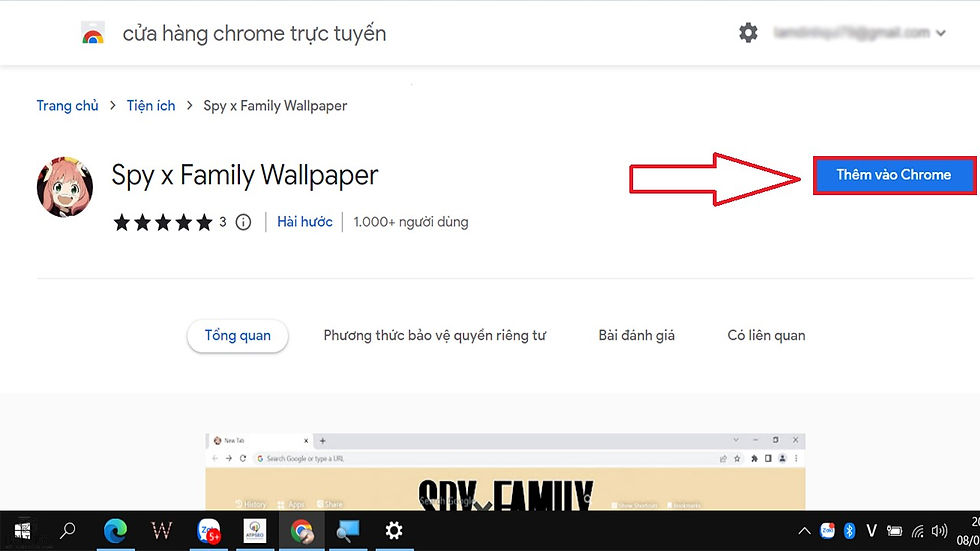Launch Microsoft Edge from the taskbar
The width and height of the screenshot is (980, 551).
pos(115,531)
